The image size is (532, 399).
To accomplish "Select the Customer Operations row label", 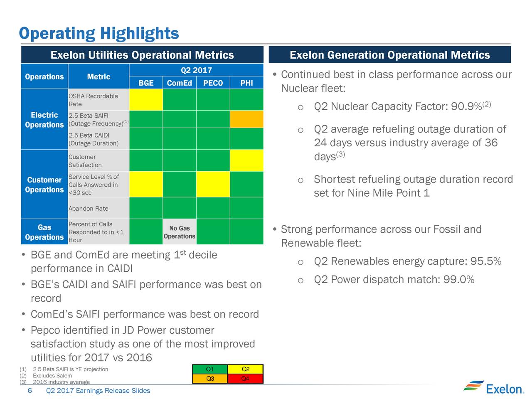I will click(x=44, y=185).
